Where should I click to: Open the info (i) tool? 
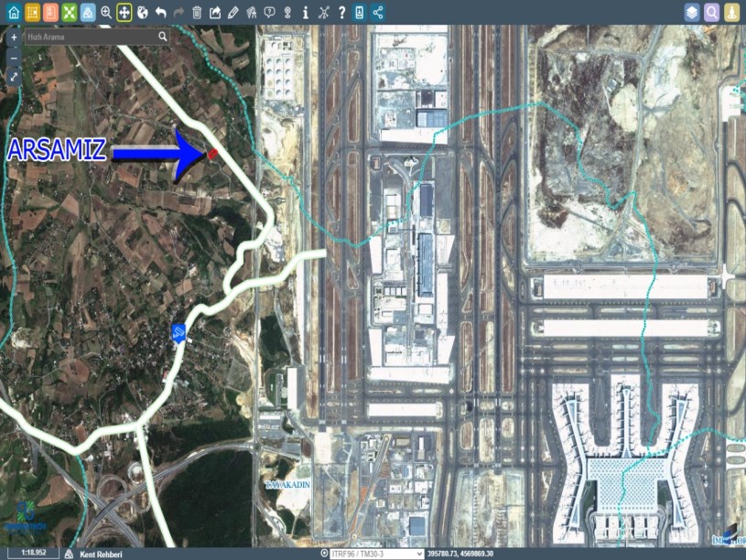point(306,13)
